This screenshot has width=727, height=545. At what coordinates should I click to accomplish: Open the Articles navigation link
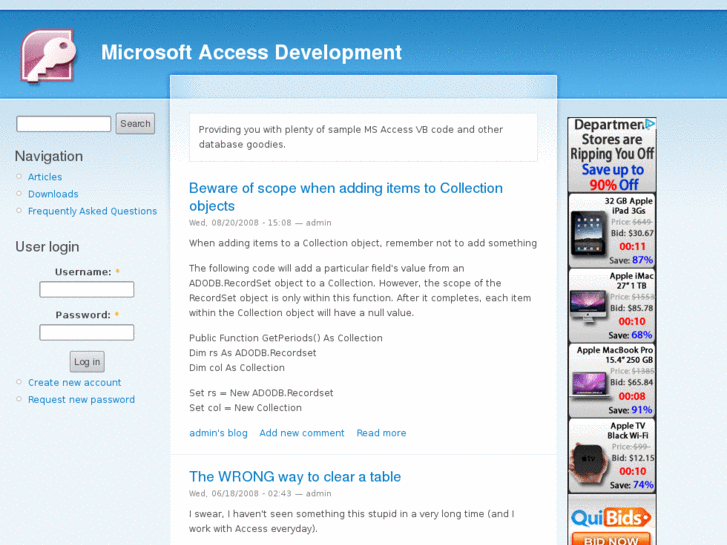tap(45, 177)
